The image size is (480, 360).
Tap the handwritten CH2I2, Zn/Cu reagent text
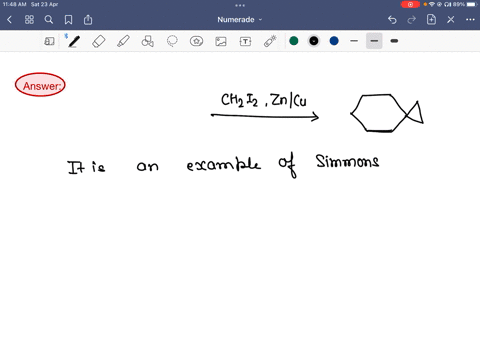pyautogui.click(x=264, y=100)
